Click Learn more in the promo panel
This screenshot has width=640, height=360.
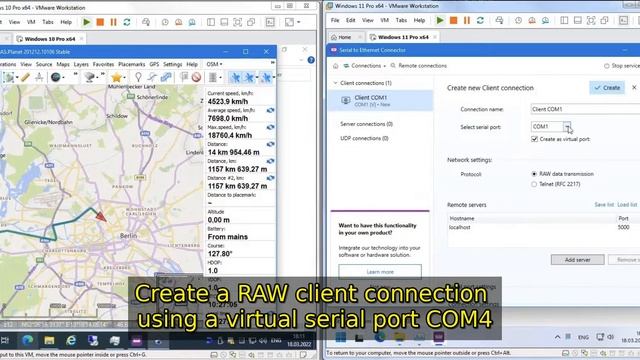click(x=380, y=272)
